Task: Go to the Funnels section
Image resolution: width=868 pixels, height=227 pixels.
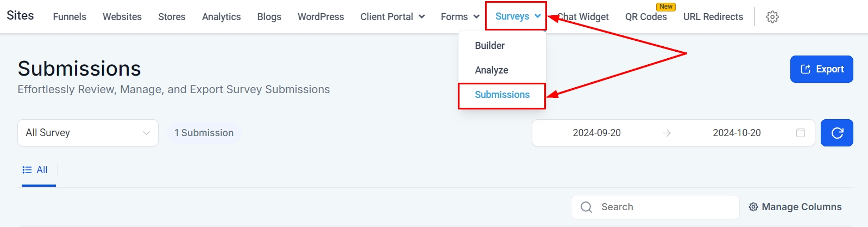Action: pos(70,17)
